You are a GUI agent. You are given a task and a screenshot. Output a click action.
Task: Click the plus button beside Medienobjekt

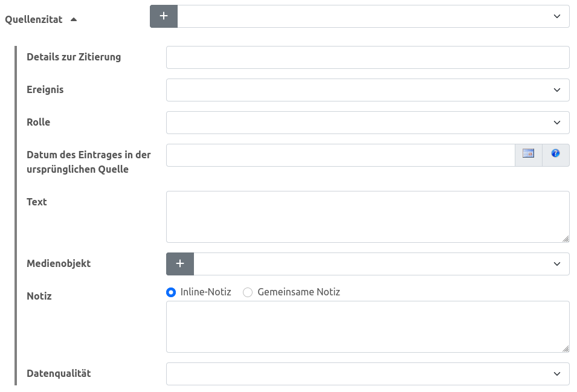coord(180,264)
